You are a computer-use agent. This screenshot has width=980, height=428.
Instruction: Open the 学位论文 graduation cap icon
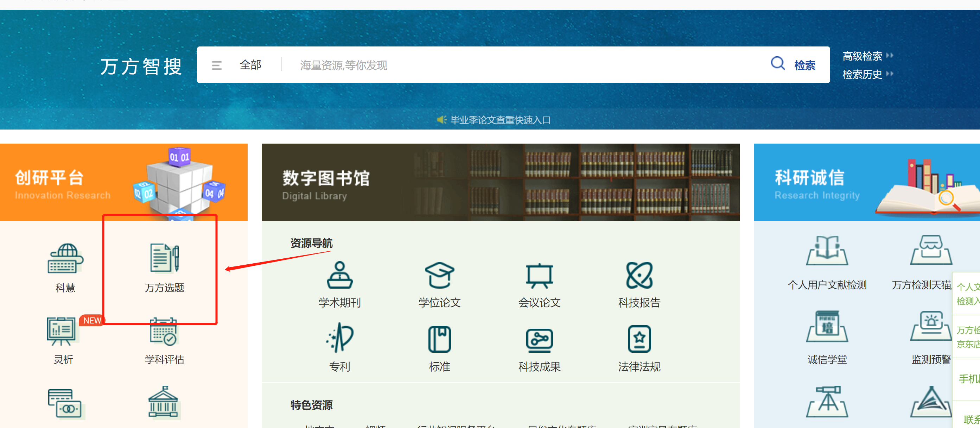coord(439,275)
